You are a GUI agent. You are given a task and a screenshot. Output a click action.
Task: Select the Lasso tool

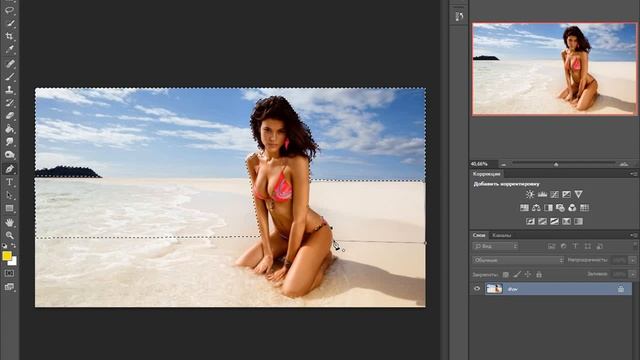click(9, 10)
